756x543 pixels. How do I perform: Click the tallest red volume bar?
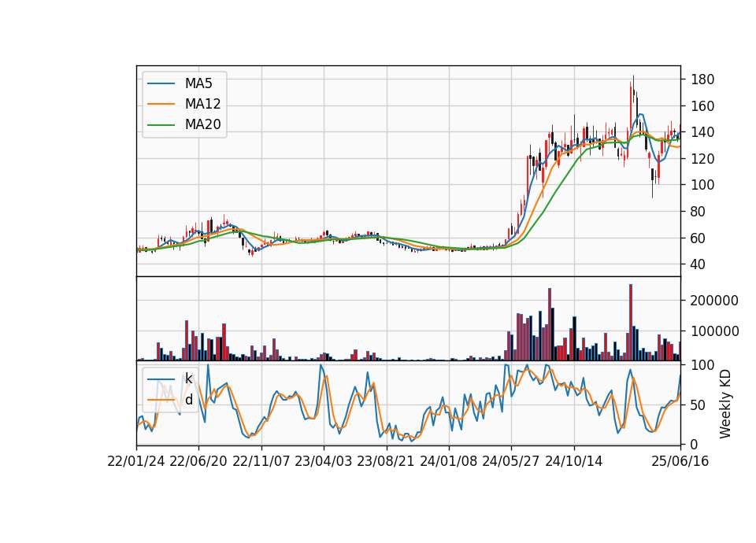(631, 323)
